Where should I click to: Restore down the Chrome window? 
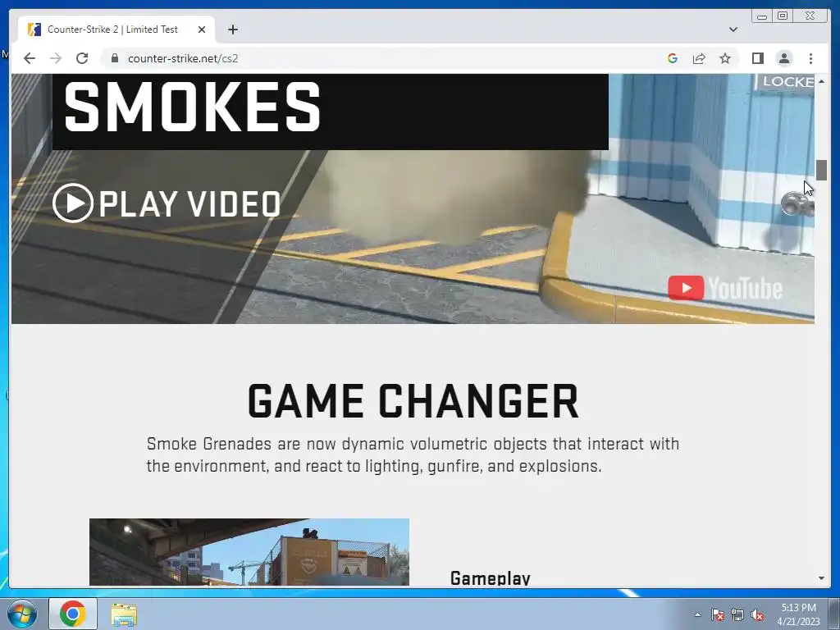point(783,16)
